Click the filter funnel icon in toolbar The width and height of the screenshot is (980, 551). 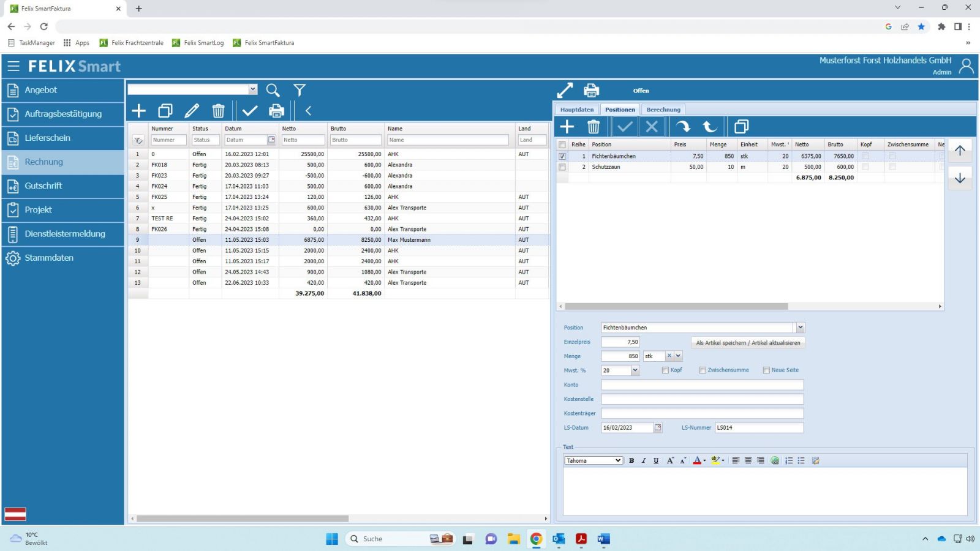[299, 90]
